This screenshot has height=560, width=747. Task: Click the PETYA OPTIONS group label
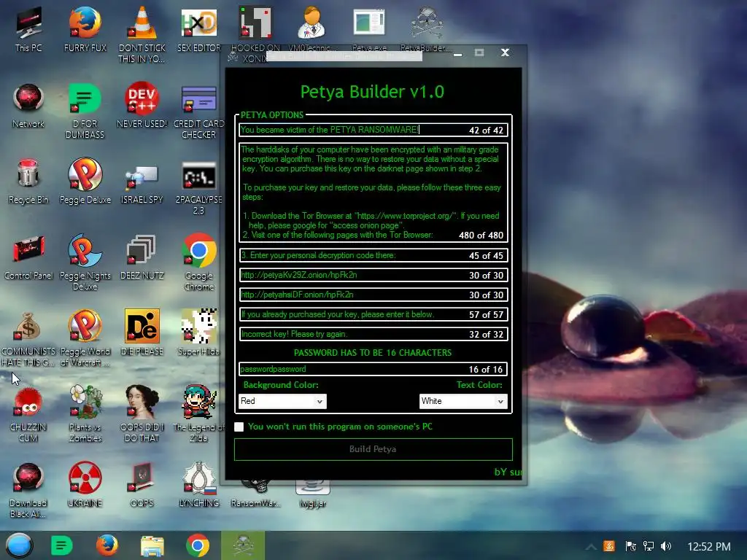(272, 114)
